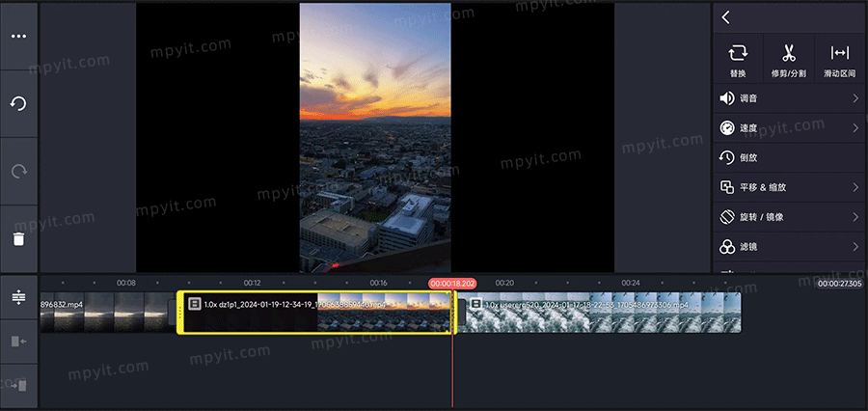The image size is (868, 411).
Task: Click the 00:12 mark on timeline ruler
Action: 252,283
